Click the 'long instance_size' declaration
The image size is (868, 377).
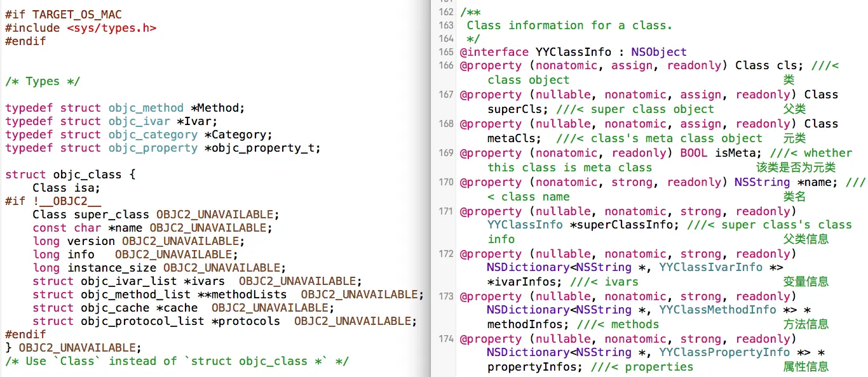[95, 268]
